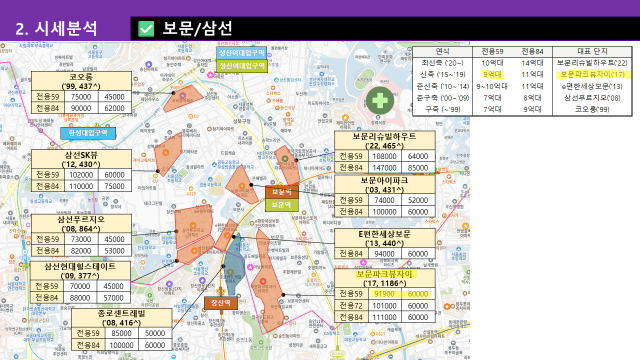Click the orange 창신역 station marker
Viewport: 640px width, 360px height.
pos(220,302)
